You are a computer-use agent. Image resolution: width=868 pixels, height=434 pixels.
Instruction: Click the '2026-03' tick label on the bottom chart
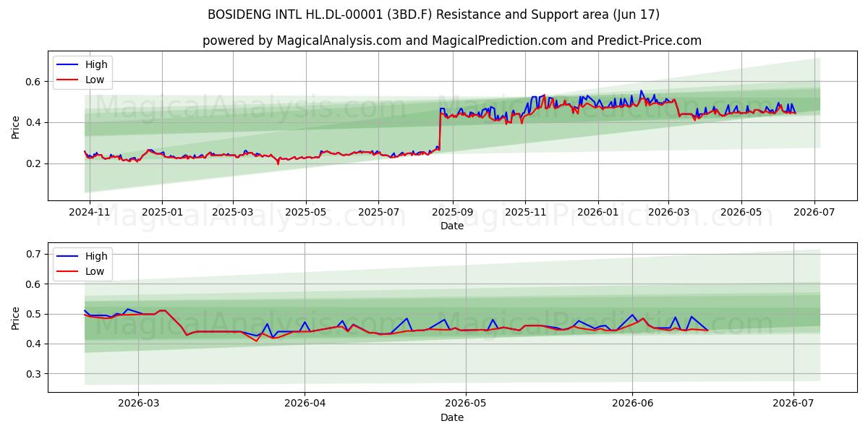coord(138,405)
